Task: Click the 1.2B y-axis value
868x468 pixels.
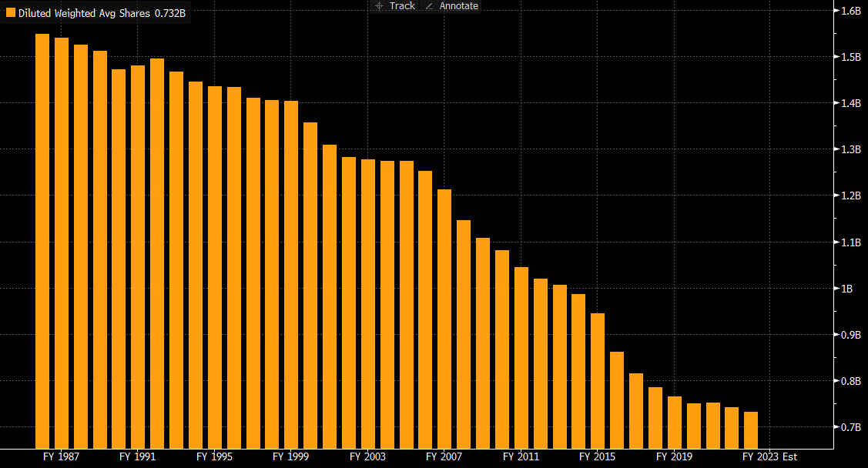Action: click(851, 196)
